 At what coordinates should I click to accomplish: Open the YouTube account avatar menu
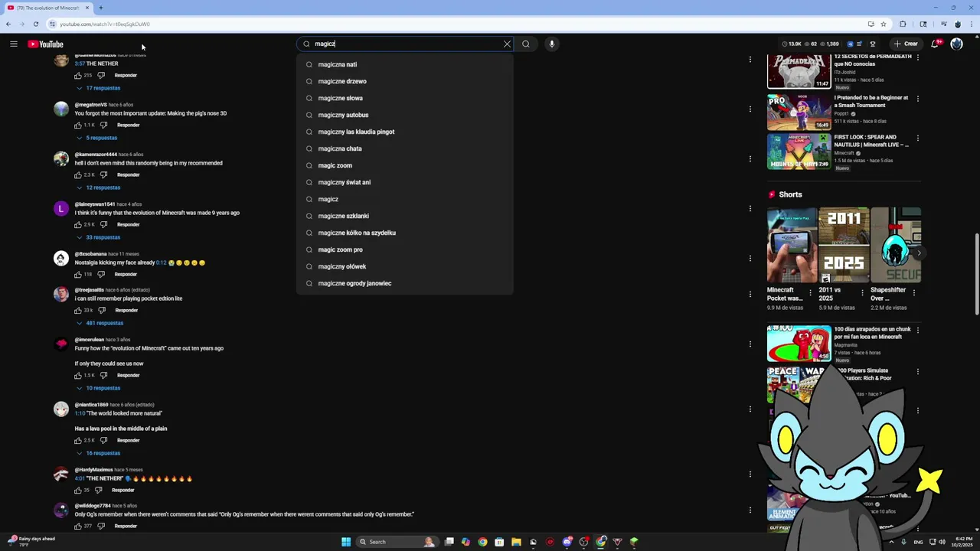tap(956, 44)
